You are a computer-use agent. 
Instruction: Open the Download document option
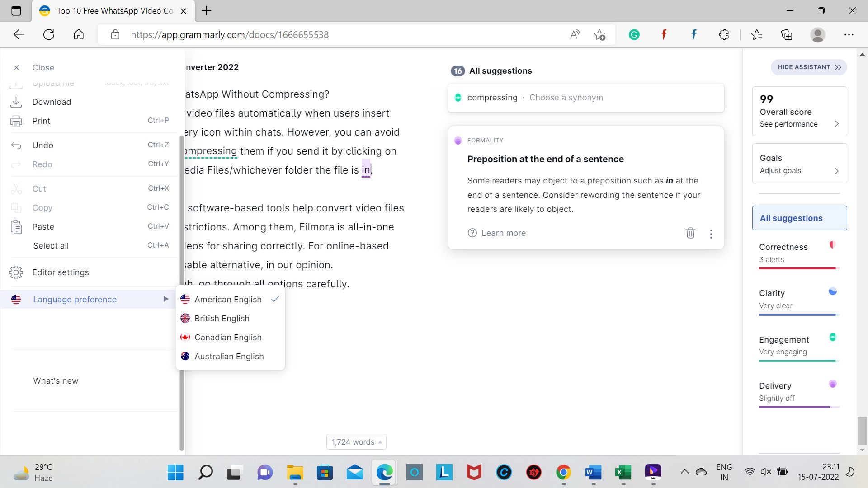(x=52, y=102)
